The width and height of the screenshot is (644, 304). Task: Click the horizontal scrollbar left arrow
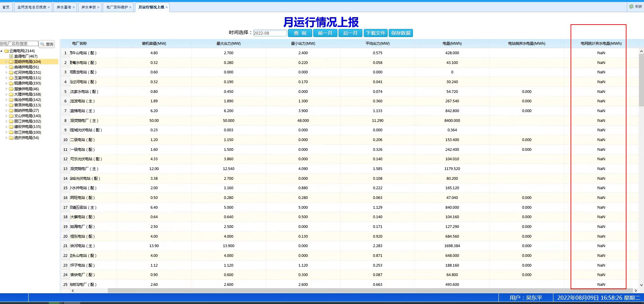pos(73,291)
